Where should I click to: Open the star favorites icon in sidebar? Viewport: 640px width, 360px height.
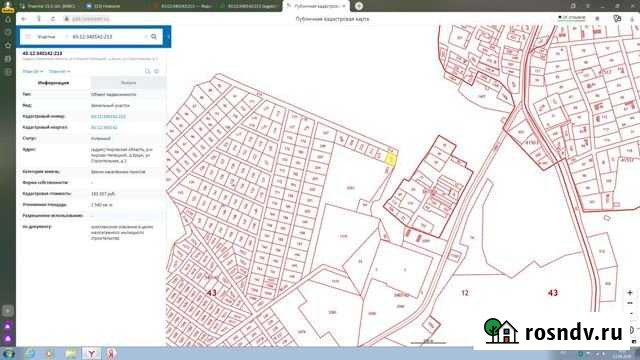pos(8,45)
